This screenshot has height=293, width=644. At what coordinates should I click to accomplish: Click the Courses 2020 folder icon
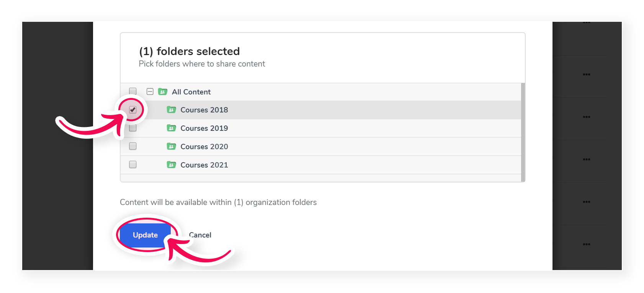click(x=171, y=146)
